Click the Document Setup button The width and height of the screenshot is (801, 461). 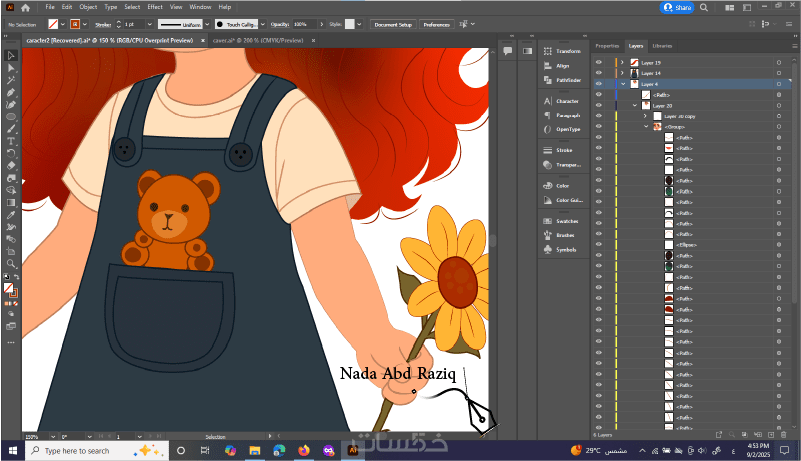coord(392,24)
